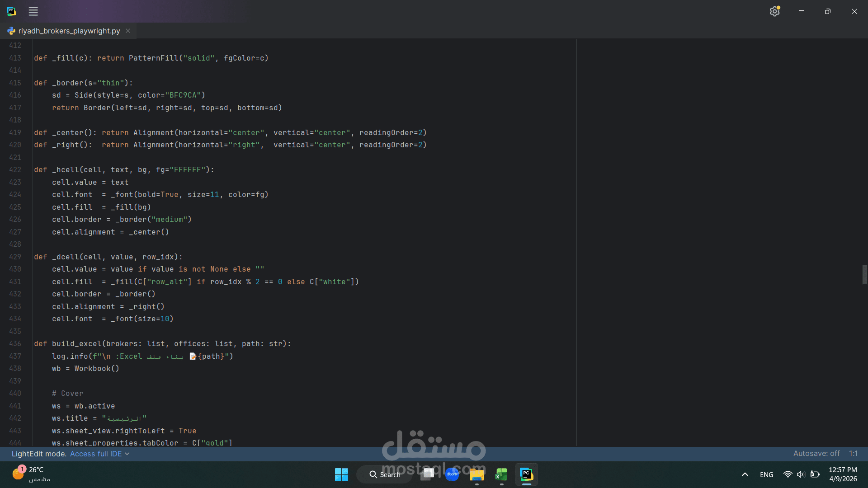Open Zoom from the taskbar
The image size is (868, 488).
pos(452,474)
